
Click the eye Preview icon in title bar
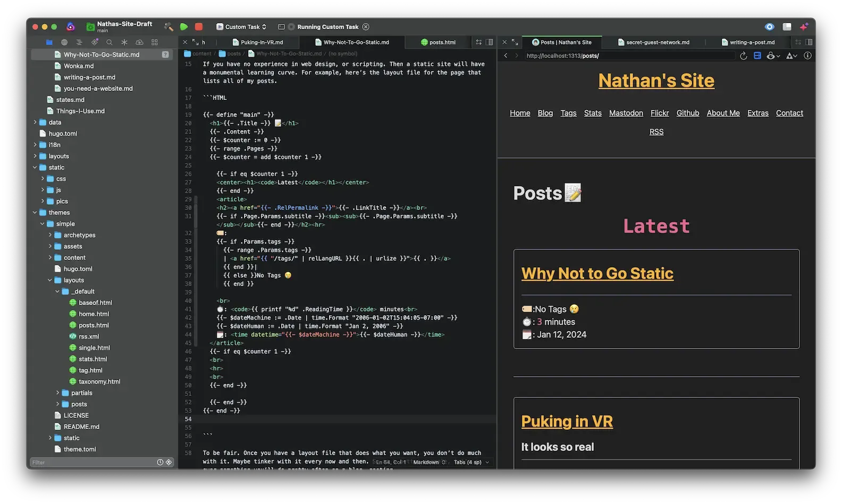[x=769, y=27]
